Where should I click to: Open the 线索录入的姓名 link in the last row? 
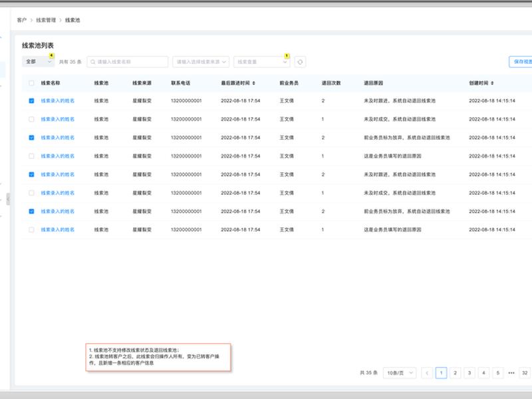coord(58,229)
